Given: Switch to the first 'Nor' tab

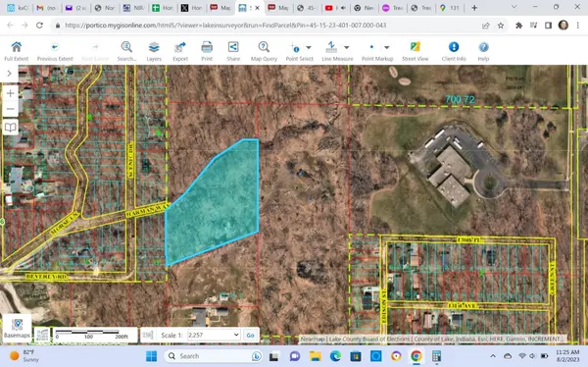Looking at the screenshot, I should (105, 8).
